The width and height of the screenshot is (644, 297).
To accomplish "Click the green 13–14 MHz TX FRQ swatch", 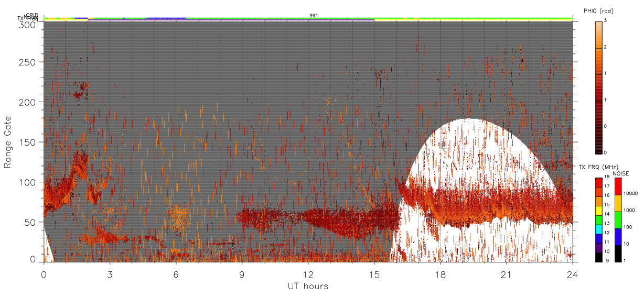I will click(x=598, y=220).
